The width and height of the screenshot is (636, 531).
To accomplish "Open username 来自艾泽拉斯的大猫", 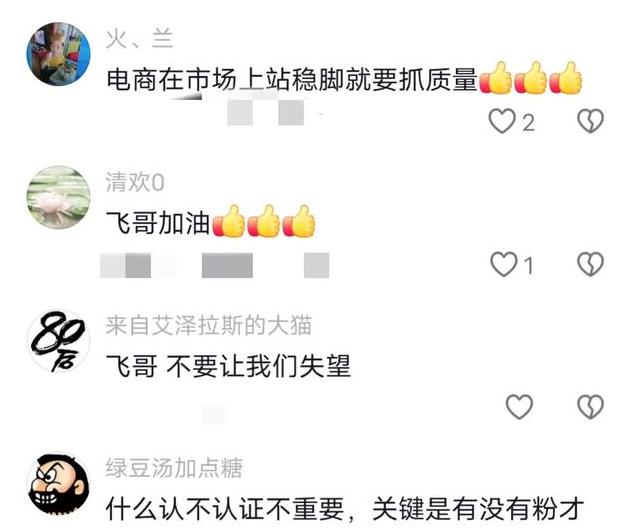I will pyautogui.click(x=208, y=326).
